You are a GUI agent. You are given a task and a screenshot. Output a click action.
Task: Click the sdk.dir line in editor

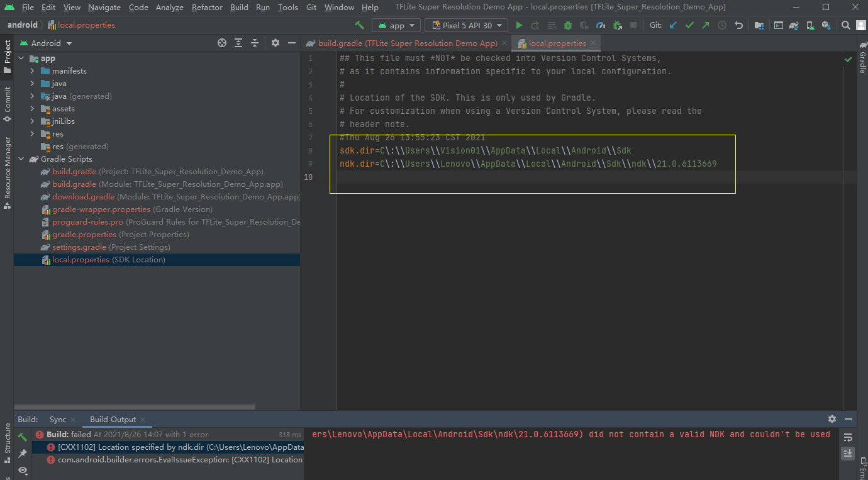click(485, 151)
